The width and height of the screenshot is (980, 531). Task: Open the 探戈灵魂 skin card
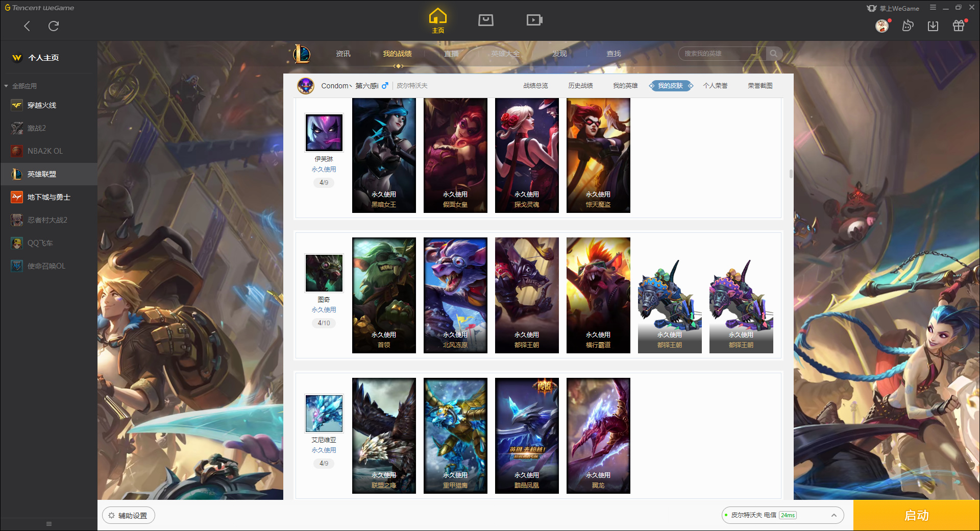[x=527, y=155]
